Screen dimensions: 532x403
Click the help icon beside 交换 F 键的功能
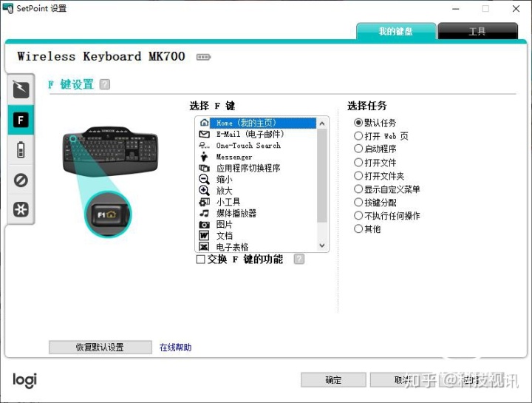(x=299, y=259)
